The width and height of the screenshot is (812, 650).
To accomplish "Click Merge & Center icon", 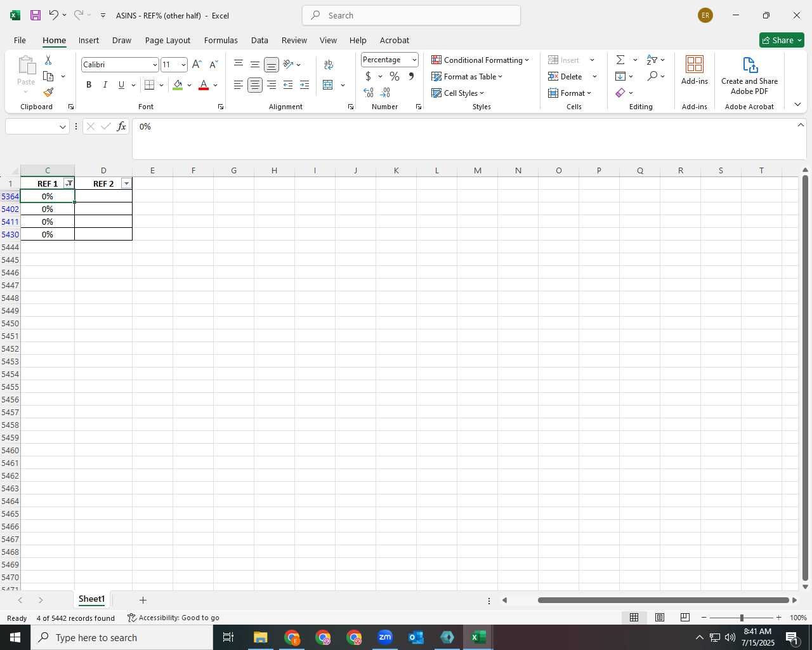I will pyautogui.click(x=328, y=85).
